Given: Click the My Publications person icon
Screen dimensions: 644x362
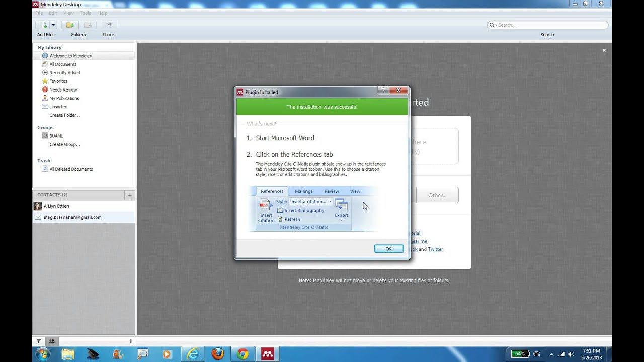Looking at the screenshot, I should click(x=45, y=98).
